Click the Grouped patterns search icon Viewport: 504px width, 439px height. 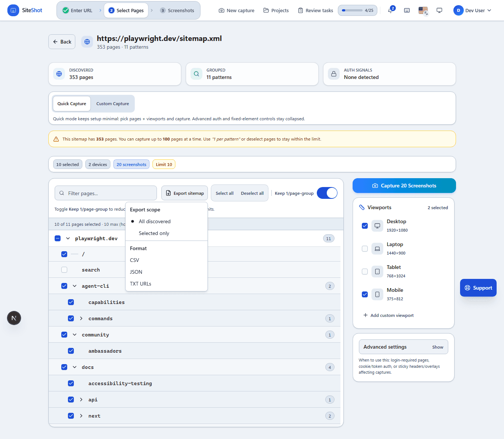point(196,74)
